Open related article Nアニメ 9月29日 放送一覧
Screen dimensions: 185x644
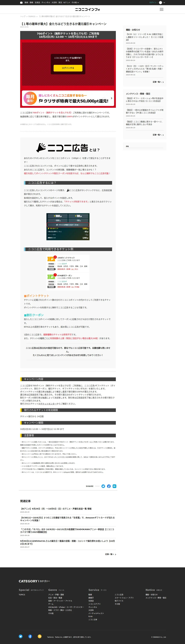(56, 509)
